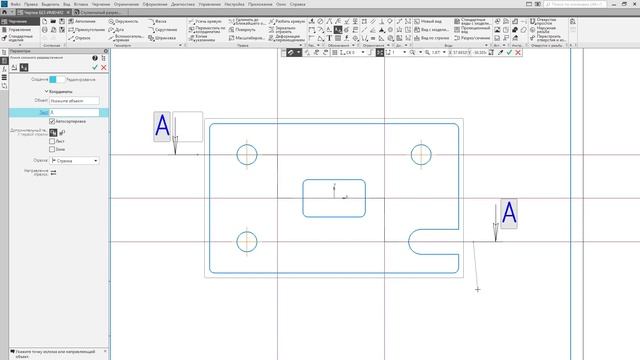Open the Справка menu

298,4
